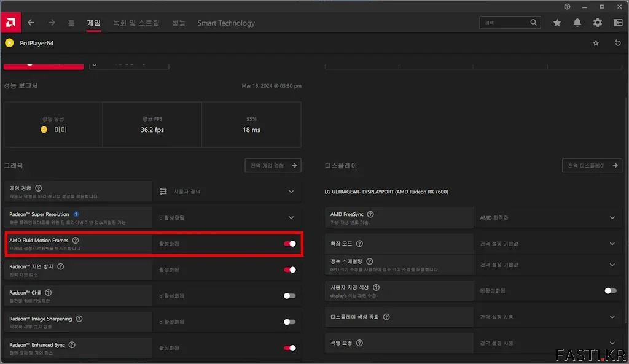Open Smart Technology tab

click(226, 23)
